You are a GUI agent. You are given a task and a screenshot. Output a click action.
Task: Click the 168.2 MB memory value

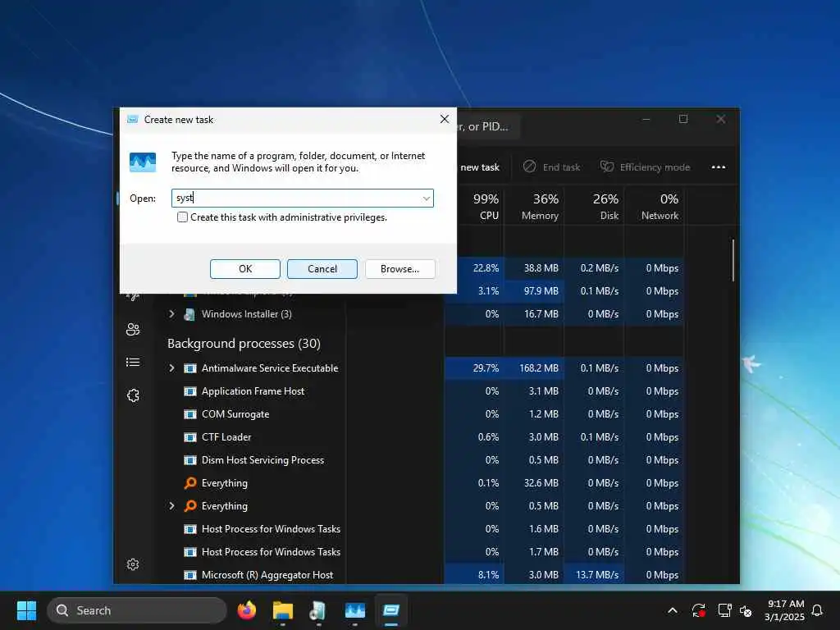click(538, 368)
